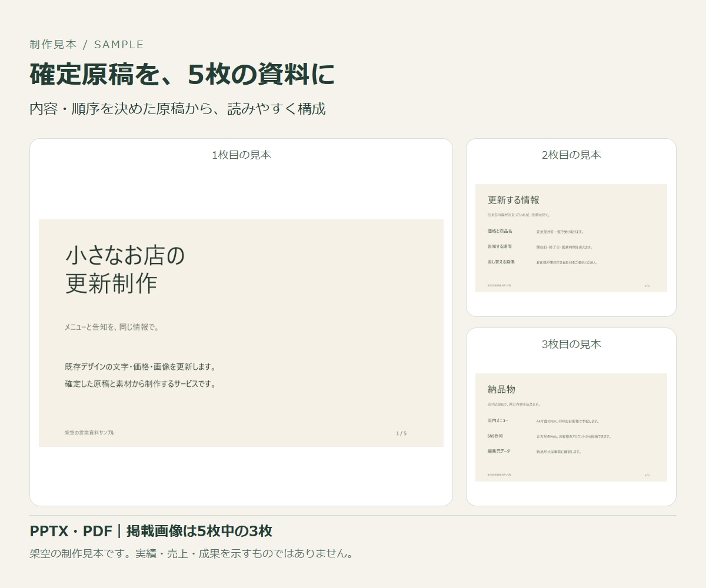This screenshot has width=706, height=588.
Task: Open the second slide preview '更新する情報'
Action: point(571,238)
